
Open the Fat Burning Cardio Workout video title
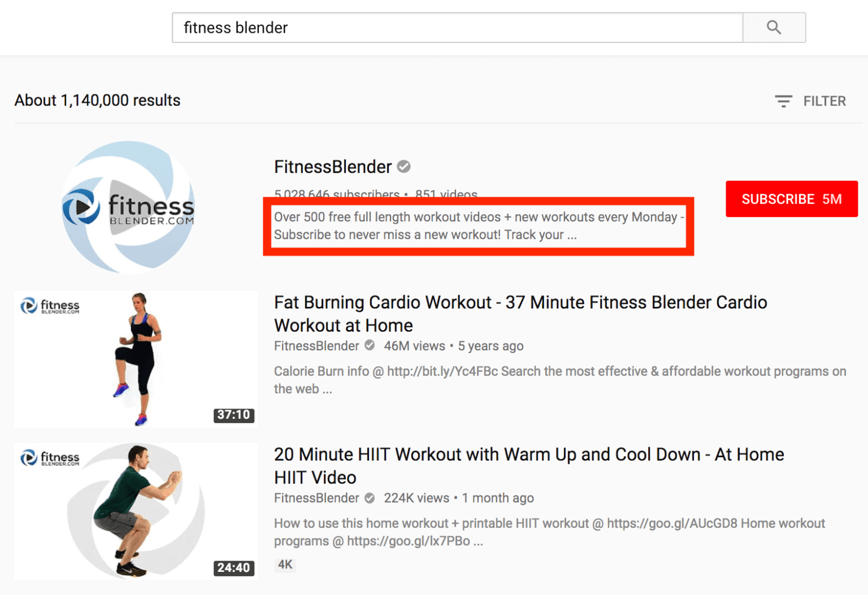tap(520, 314)
